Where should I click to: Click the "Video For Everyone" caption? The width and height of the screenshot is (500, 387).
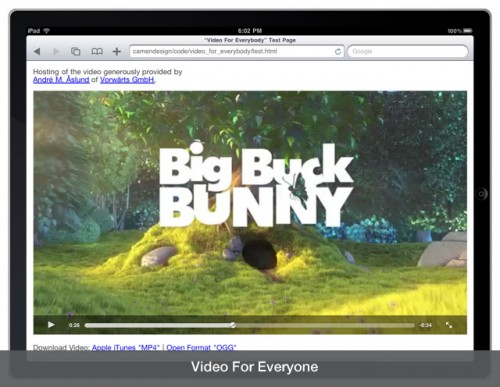click(254, 367)
